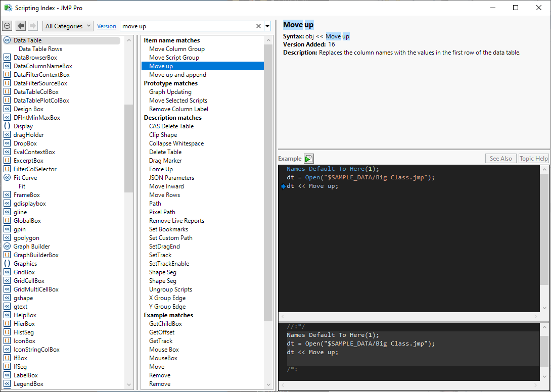Select 'Move up and append' result
This screenshot has height=392, width=551.
point(177,75)
